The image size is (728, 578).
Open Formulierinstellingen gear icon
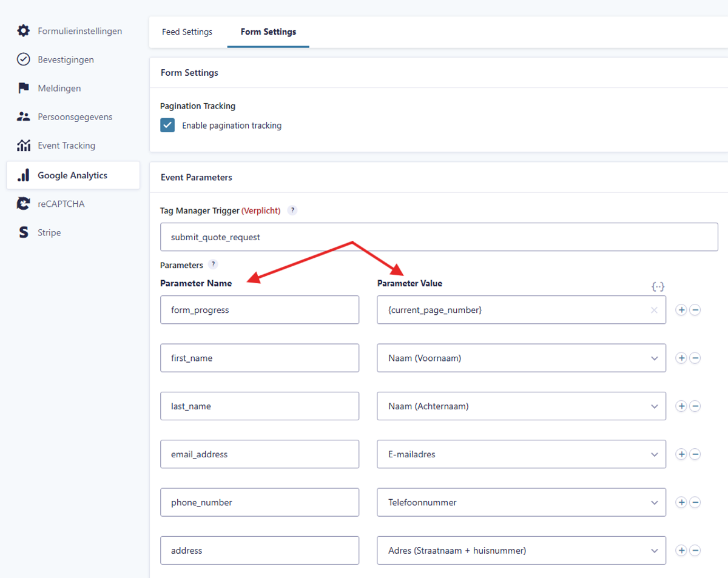pyautogui.click(x=23, y=30)
